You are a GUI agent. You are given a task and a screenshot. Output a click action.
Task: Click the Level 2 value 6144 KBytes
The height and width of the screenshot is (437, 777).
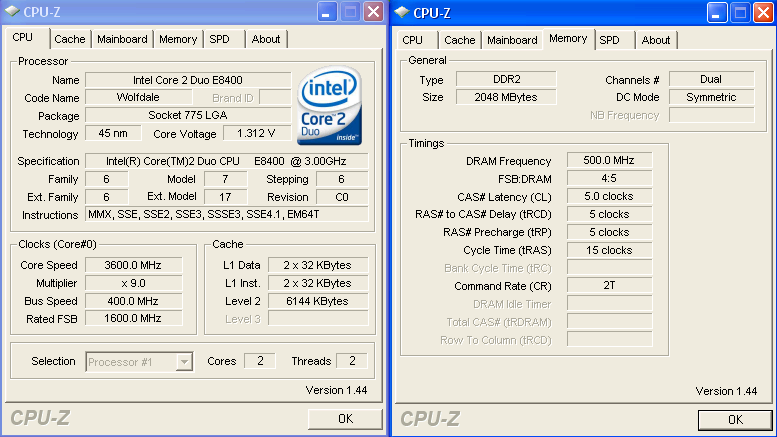[x=318, y=301]
